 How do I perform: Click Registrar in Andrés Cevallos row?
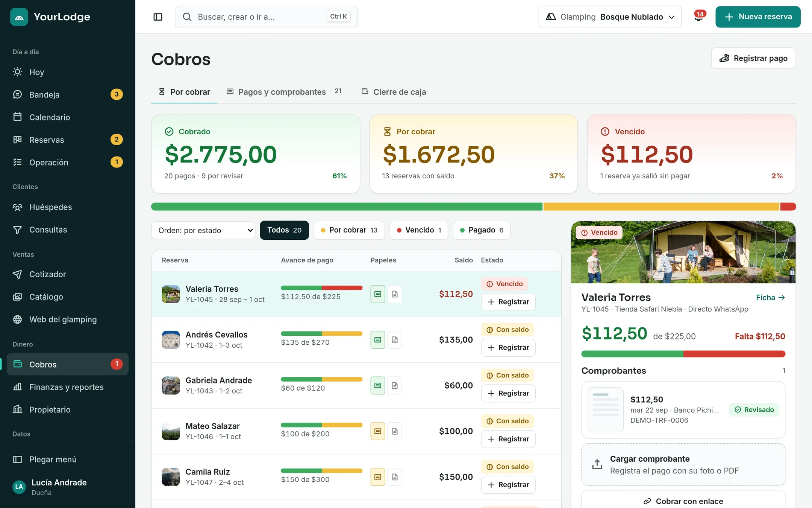click(508, 348)
